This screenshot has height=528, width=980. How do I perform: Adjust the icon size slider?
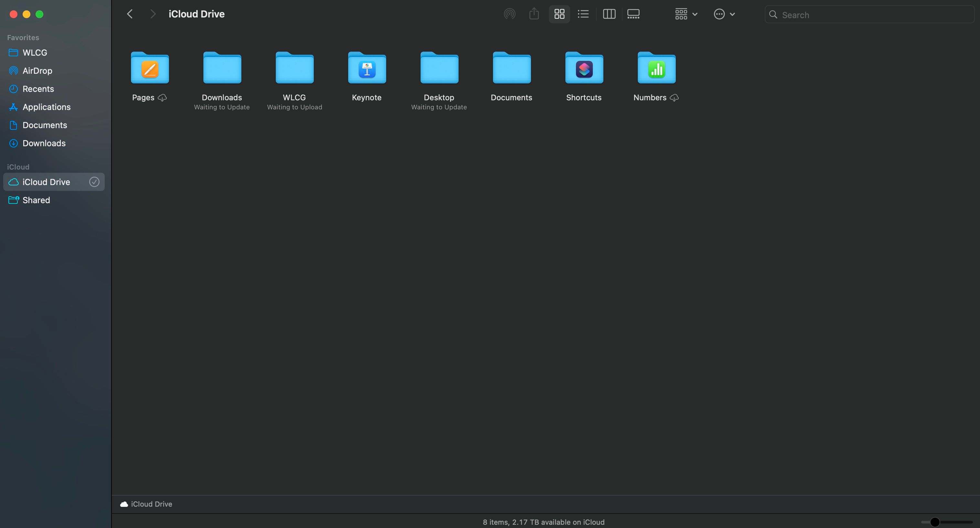[935, 522]
